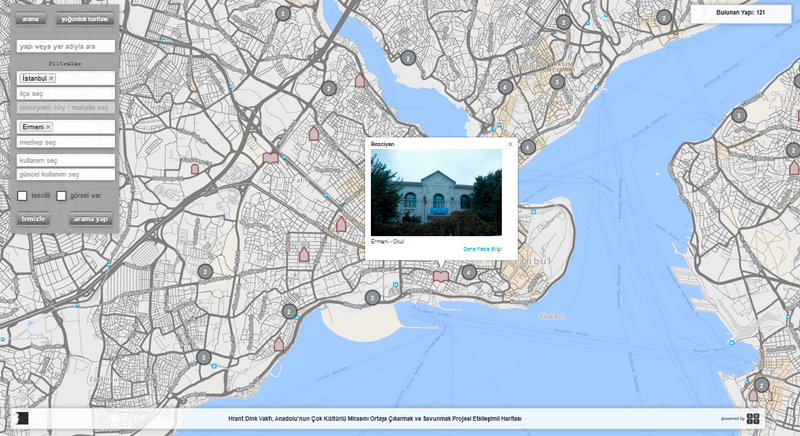This screenshot has height=436, width=800.
Task: Expand the 2 cluster above the Yenikapı landfill
Action: (x=372, y=297)
